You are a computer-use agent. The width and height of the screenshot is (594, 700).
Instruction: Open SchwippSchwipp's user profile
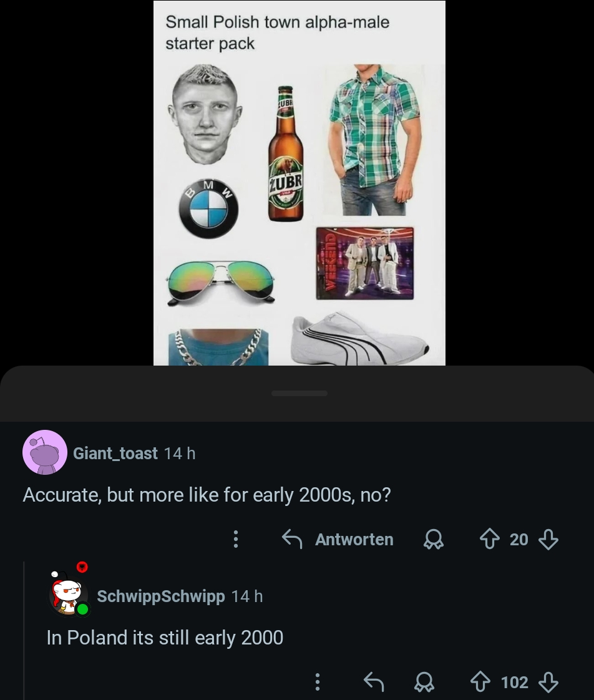(160, 596)
